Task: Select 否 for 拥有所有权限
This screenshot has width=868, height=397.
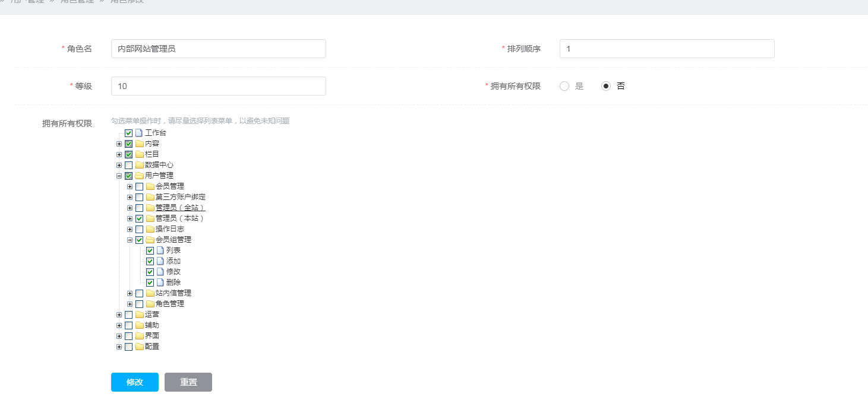Action: pos(606,86)
